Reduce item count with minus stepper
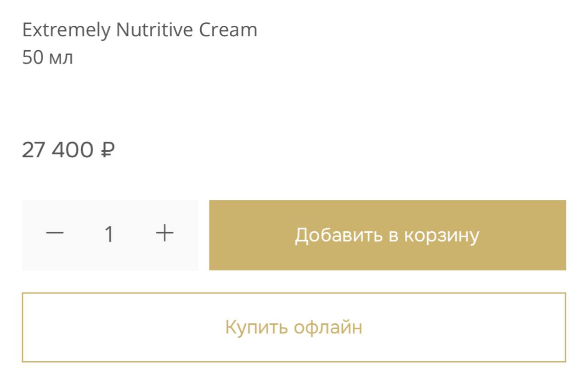 55,234
